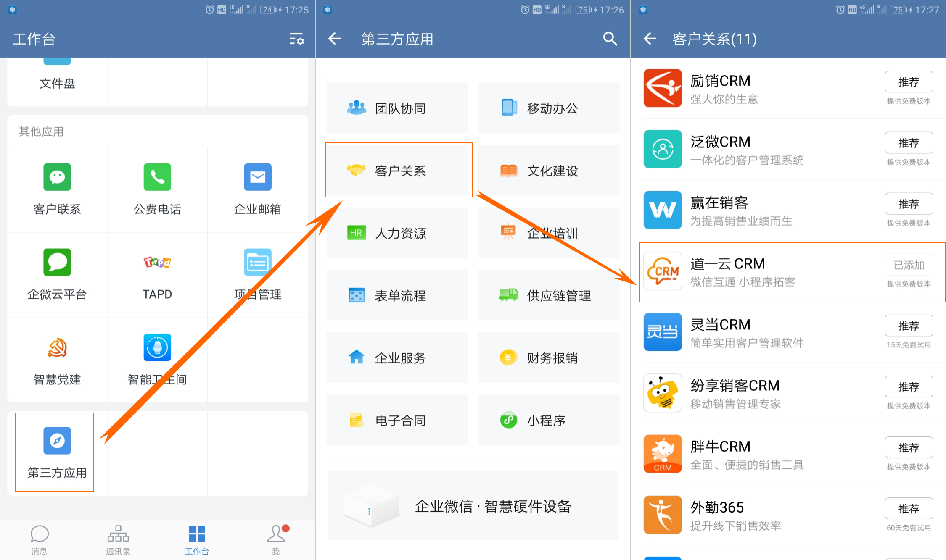Select 提升线下销售效率 description
Image resolution: width=946 pixels, height=560 pixels.
click(x=735, y=526)
